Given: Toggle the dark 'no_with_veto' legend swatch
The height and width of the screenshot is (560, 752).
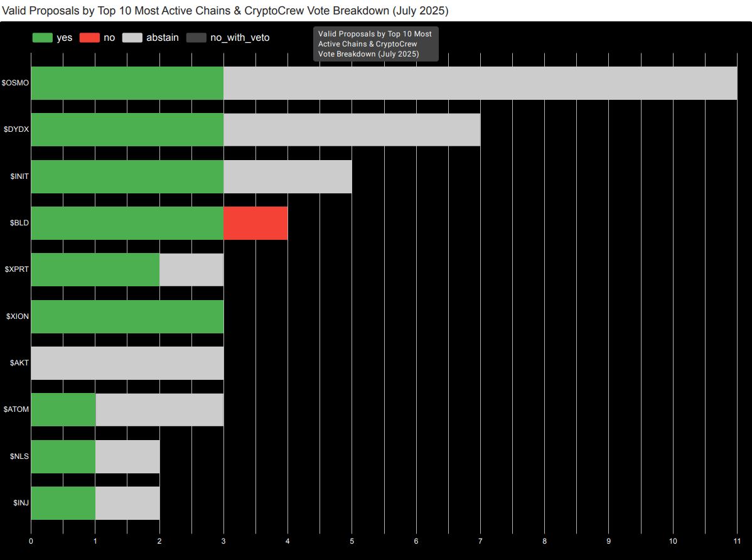Looking at the screenshot, I should click(196, 38).
